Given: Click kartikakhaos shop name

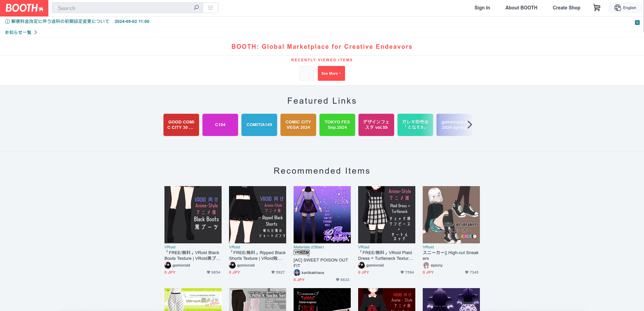Looking at the screenshot, I should point(313,273).
